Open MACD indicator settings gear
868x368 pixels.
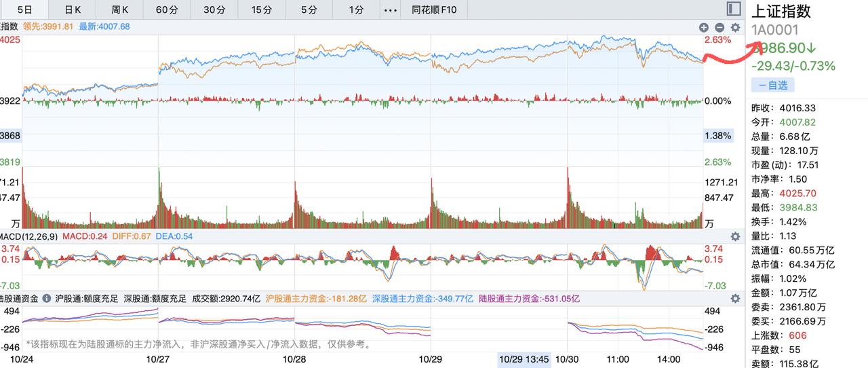735,236
